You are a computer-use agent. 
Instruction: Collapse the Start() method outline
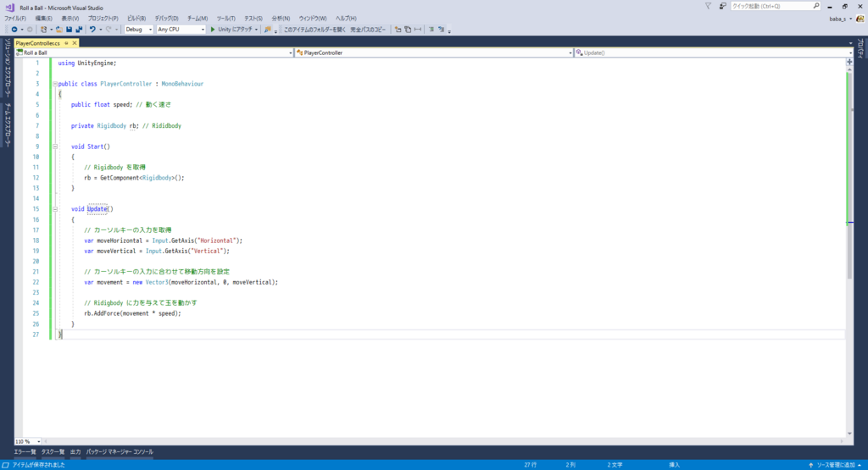(55, 147)
